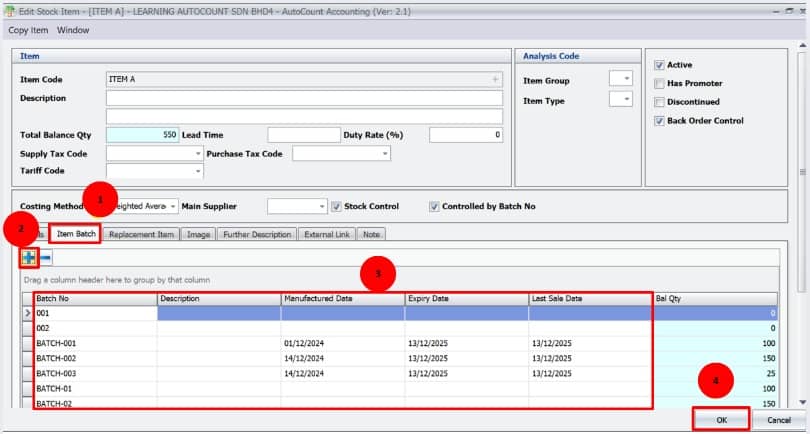Click the plus icon in Item Code field
810x434 pixels.
[494, 79]
